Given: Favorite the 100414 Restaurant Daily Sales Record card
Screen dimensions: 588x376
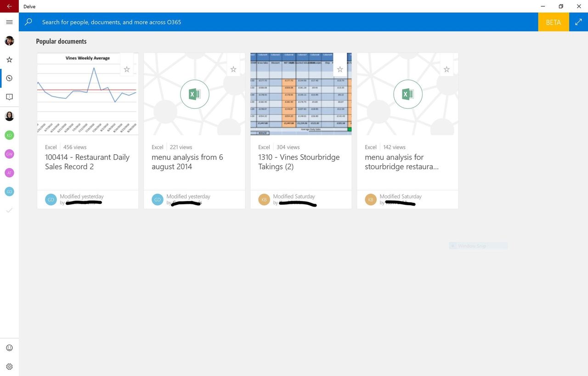Looking at the screenshot, I should point(127,69).
